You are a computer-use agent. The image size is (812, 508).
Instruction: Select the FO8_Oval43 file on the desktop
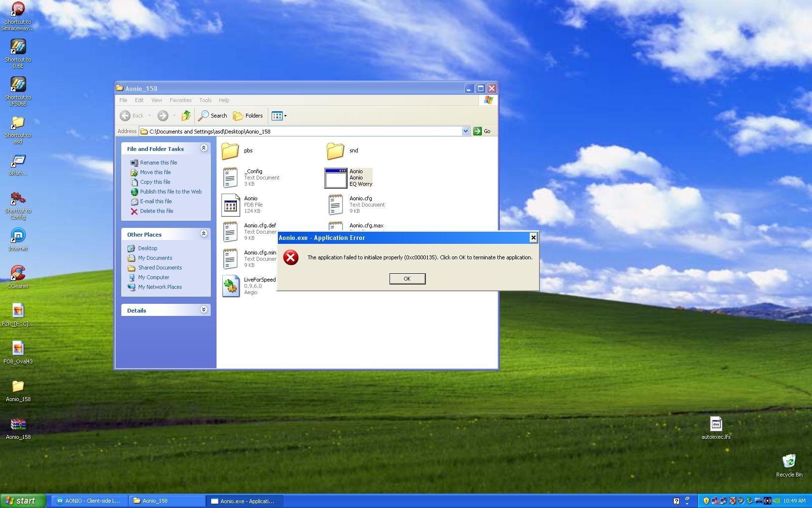click(x=18, y=352)
